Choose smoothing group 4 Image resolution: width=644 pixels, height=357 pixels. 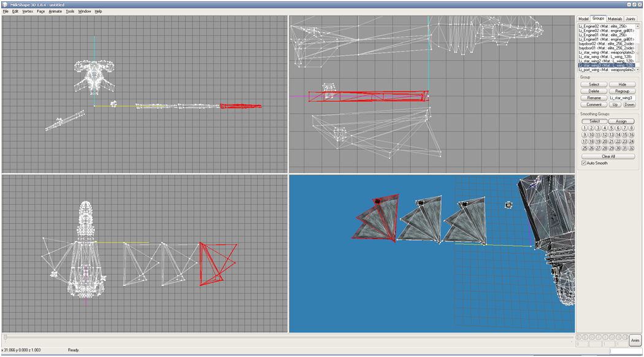(x=605, y=128)
